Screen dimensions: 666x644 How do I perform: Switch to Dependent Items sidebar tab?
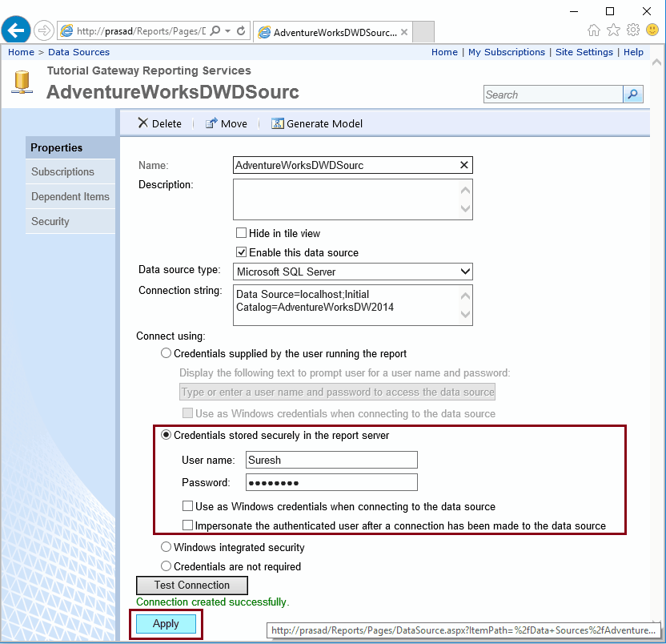(x=70, y=196)
